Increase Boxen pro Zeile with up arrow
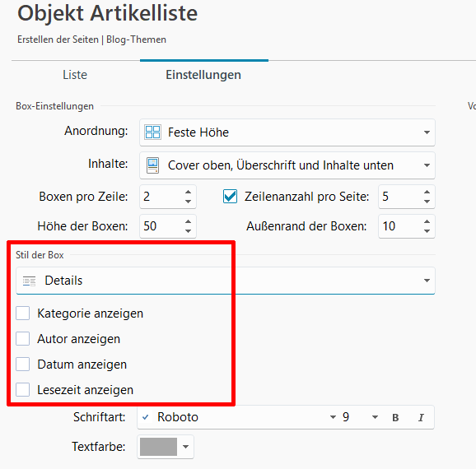This screenshot has width=476, height=469. (189, 192)
